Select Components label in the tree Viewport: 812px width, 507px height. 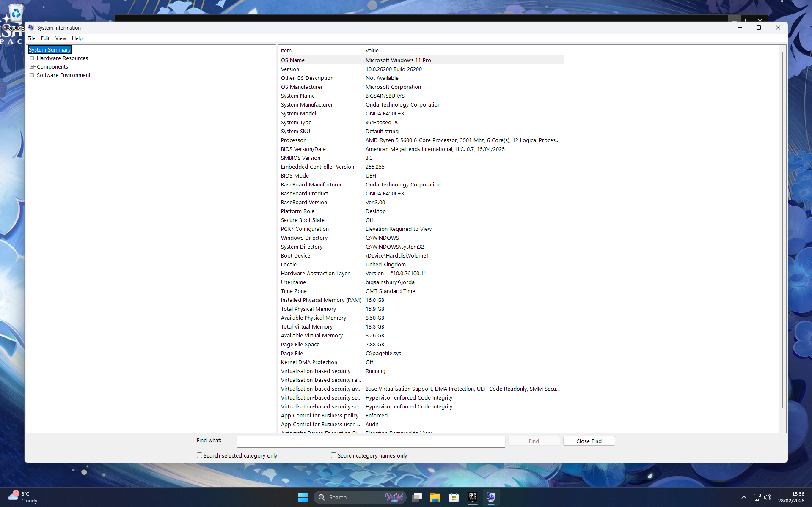pyautogui.click(x=52, y=67)
